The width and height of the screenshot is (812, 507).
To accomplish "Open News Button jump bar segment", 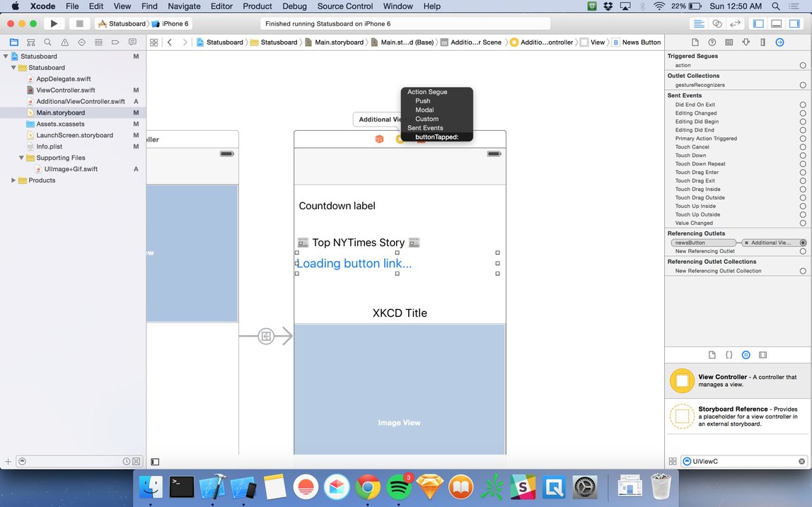I will 637,42.
